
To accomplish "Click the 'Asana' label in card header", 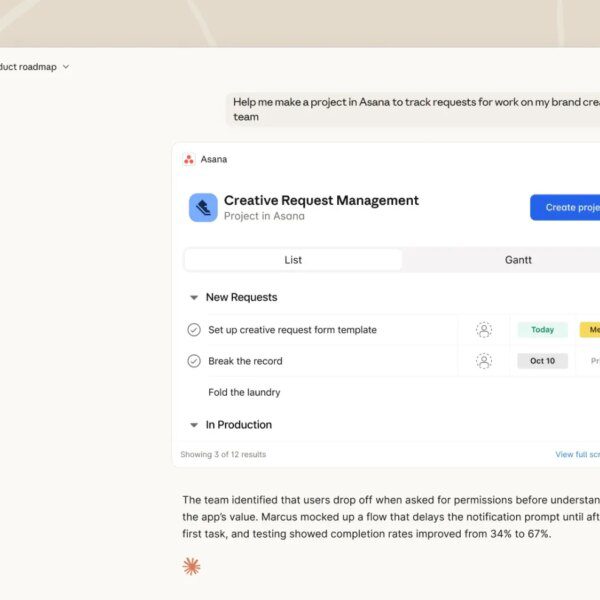I will [214, 159].
